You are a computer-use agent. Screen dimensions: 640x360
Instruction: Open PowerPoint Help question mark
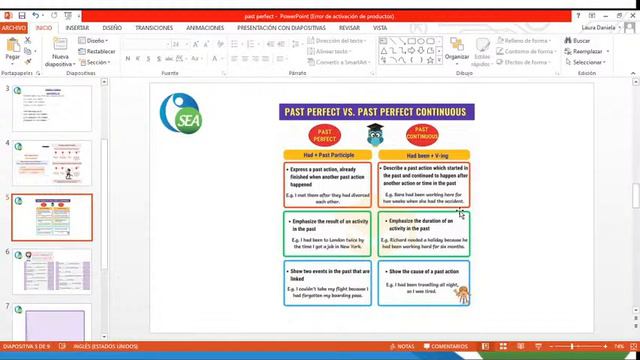pos(578,16)
